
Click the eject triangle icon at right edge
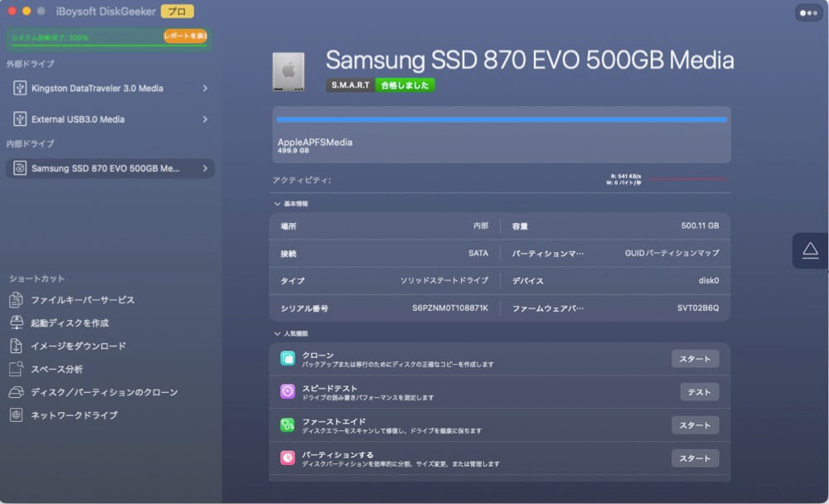pyautogui.click(x=810, y=250)
